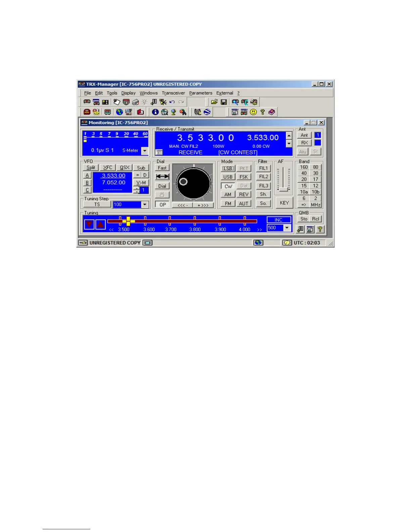Click the purple help book icon
Screen dimensions: 411x532
[x=272, y=112]
